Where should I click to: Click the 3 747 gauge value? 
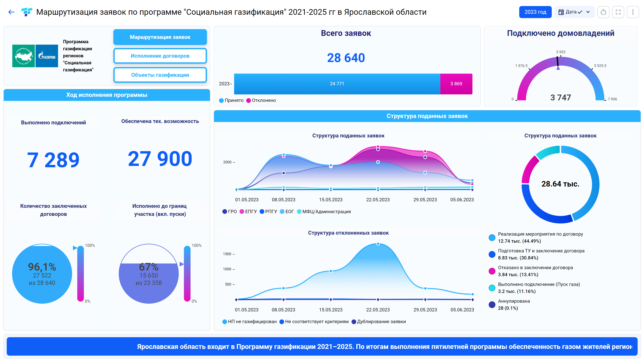pyautogui.click(x=560, y=97)
